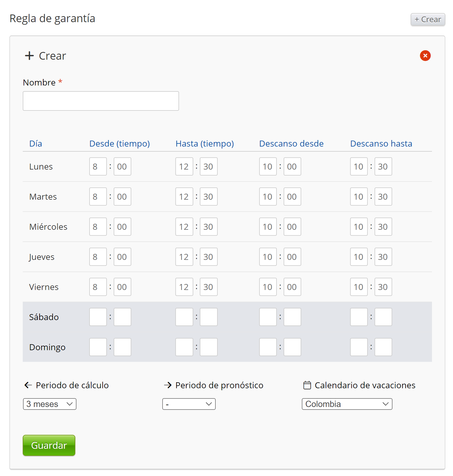This screenshot has height=476, width=453.
Task: Open the Periodo de cálculo dropdown
Action: pyautogui.click(x=50, y=404)
